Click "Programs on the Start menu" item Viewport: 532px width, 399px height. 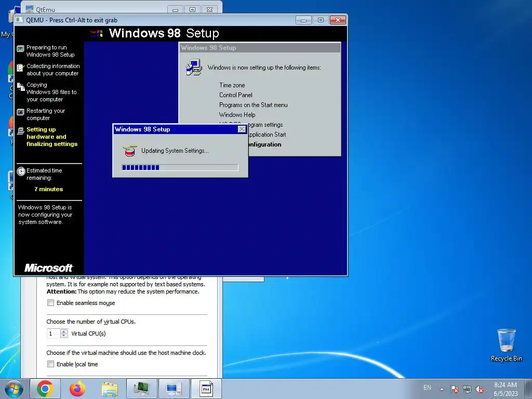tap(254, 105)
